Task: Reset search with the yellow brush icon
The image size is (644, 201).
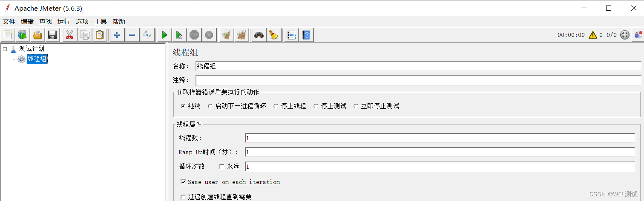Action: click(273, 35)
